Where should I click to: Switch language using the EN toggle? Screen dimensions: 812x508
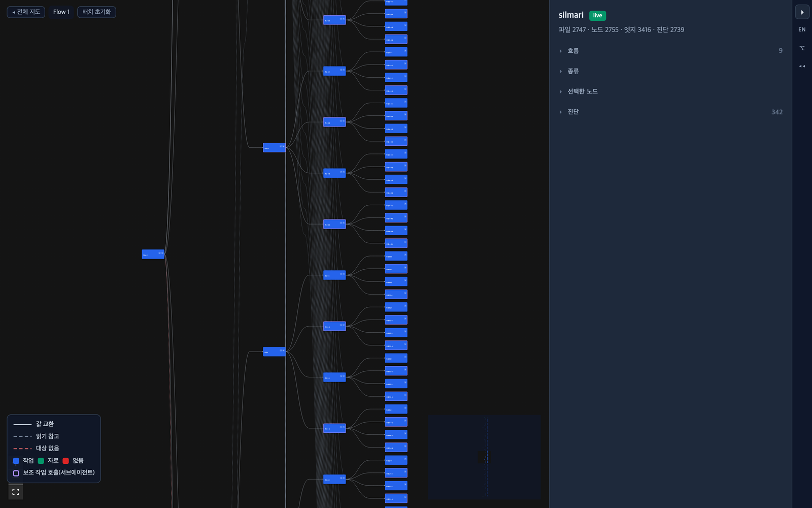click(802, 29)
